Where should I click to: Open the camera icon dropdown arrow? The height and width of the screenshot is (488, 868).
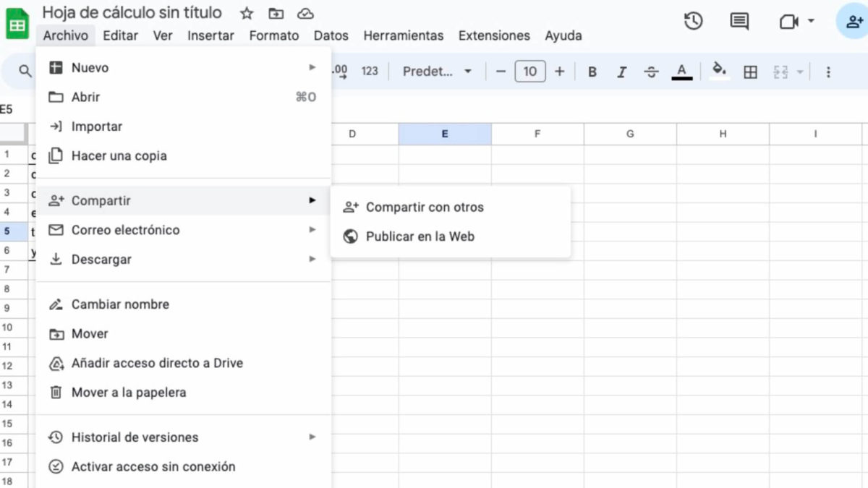(811, 21)
